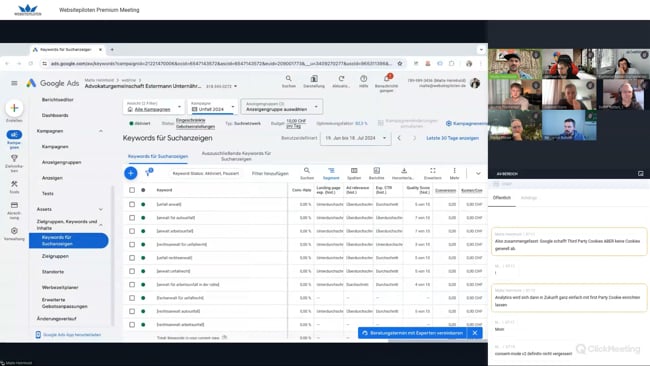Check the box for [unfall rechtsanwalt]

(132, 258)
